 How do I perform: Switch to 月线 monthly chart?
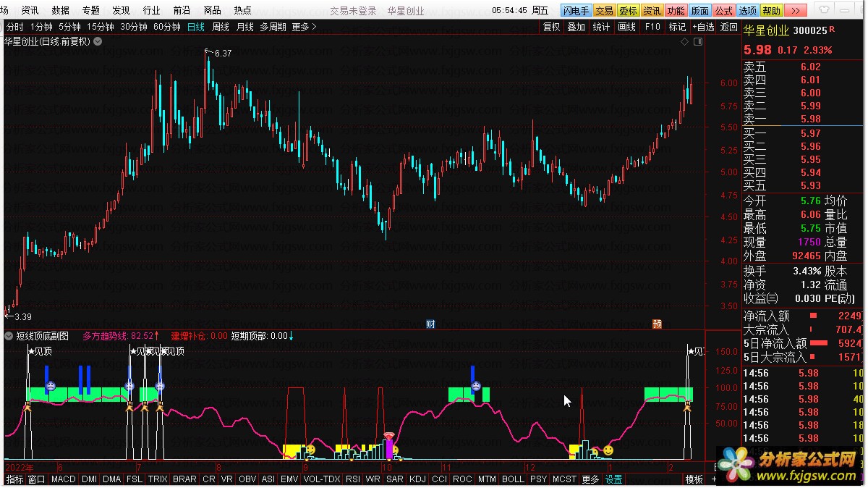pyautogui.click(x=245, y=27)
